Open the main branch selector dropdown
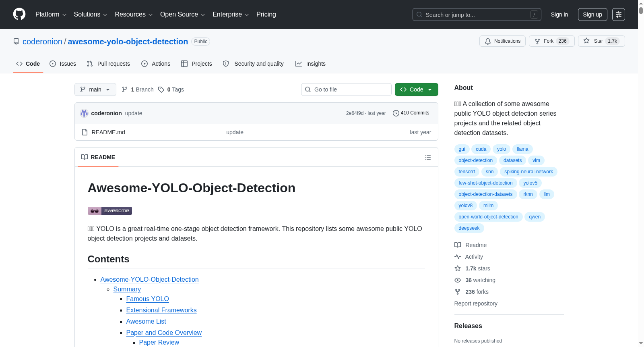644x347 pixels. [95, 89]
